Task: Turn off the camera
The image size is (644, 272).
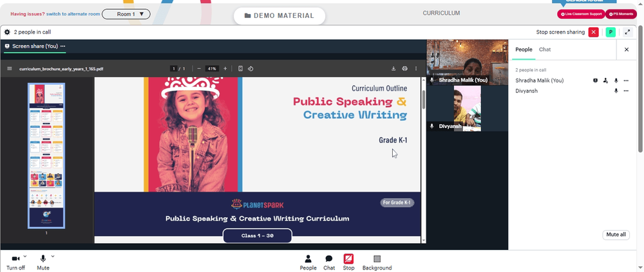Action: pos(15,262)
